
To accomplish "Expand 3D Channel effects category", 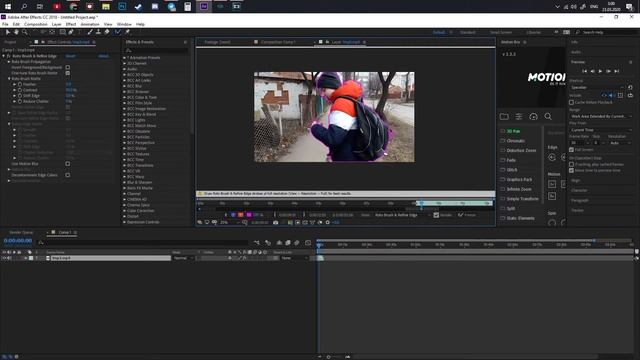I will [x=124, y=64].
